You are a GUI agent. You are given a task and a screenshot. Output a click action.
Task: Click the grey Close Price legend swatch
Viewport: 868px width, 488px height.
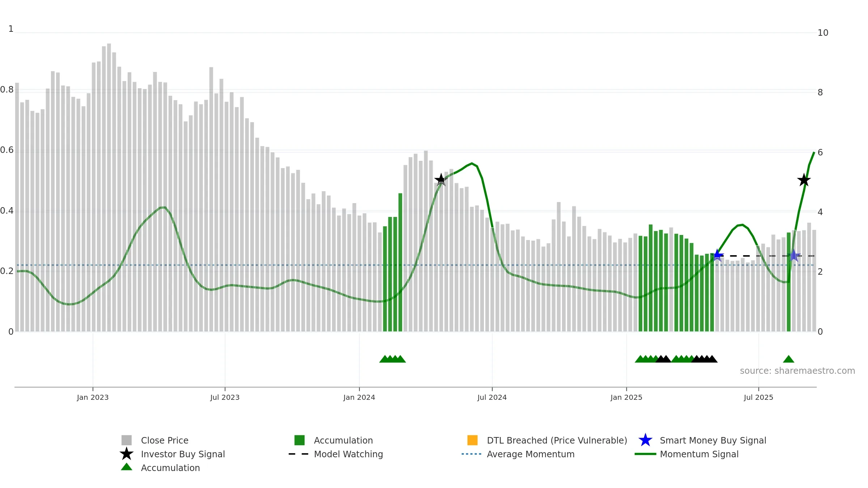pos(127,440)
